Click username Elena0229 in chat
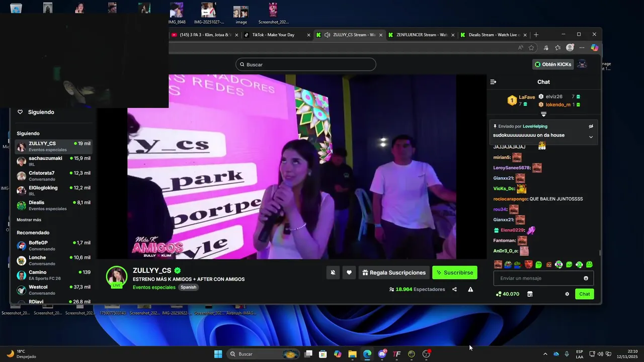The width and height of the screenshot is (644, 362). [x=513, y=230]
